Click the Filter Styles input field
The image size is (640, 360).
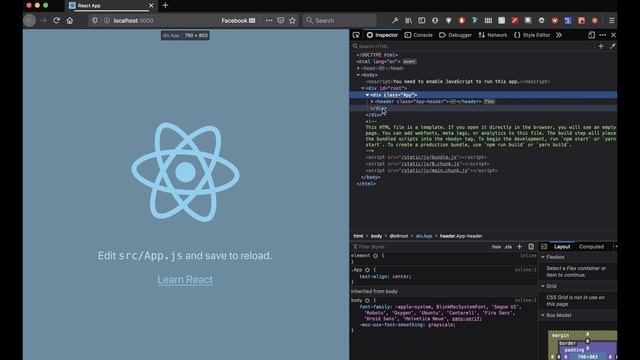420,247
